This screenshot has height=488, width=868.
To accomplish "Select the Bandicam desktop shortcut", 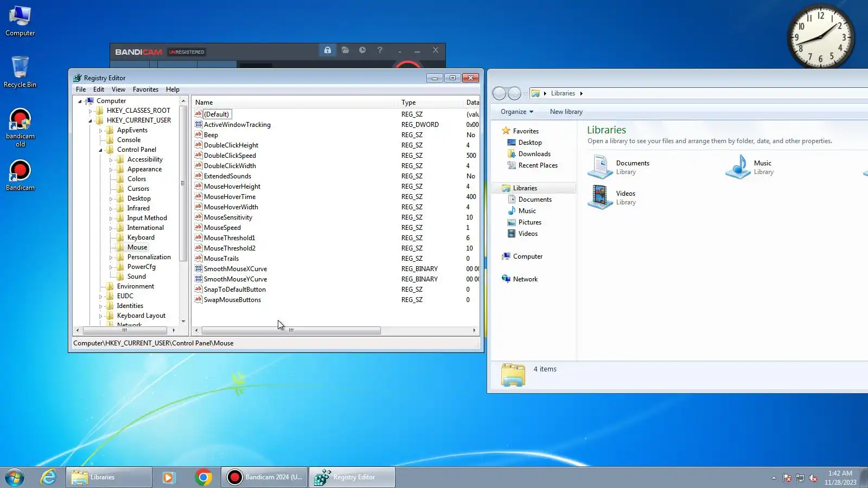I will tap(20, 176).
